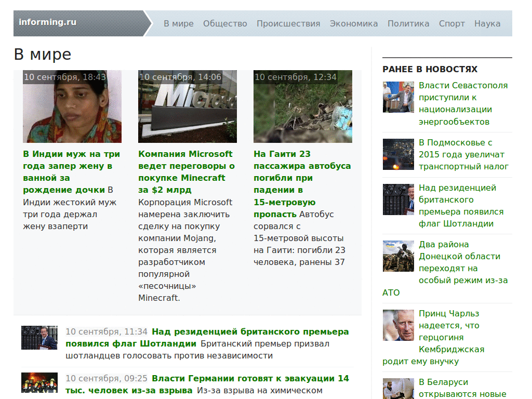Viewport: 532px width, 399px height.
Task: Click the Prince Charles sidebar thumbnail
Action: (x=398, y=325)
